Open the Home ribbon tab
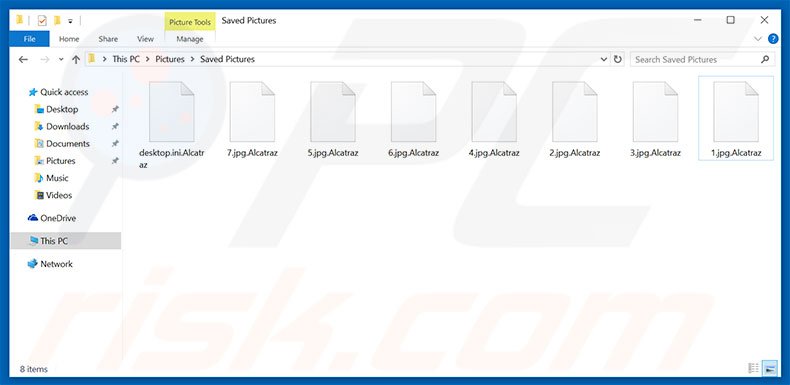Screen dimensions: 790x385 (x=69, y=39)
